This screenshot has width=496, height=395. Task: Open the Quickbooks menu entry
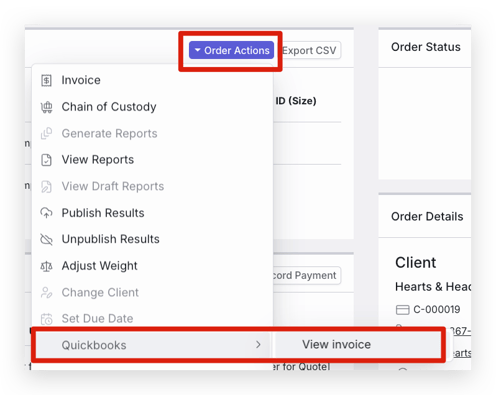click(x=153, y=345)
